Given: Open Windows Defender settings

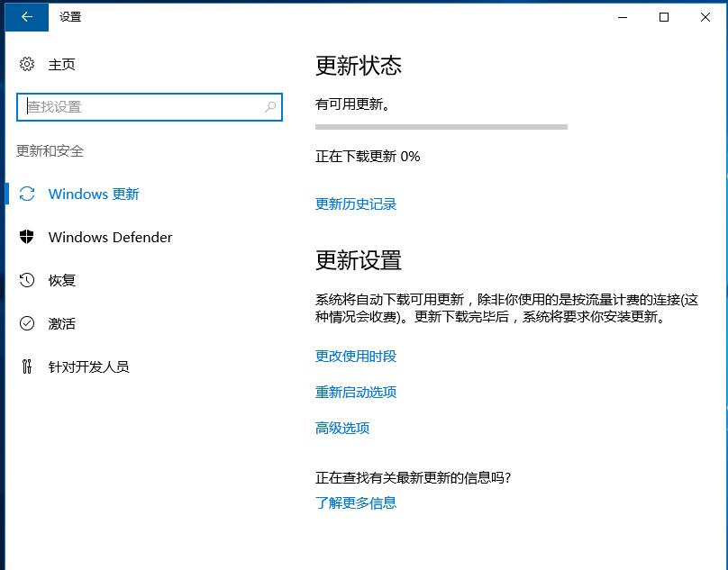Looking at the screenshot, I should (x=110, y=237).
